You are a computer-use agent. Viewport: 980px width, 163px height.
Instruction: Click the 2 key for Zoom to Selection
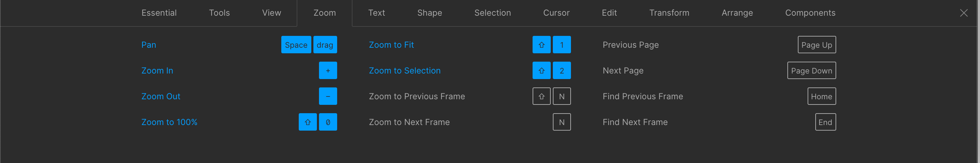click(x=562, y=71)
